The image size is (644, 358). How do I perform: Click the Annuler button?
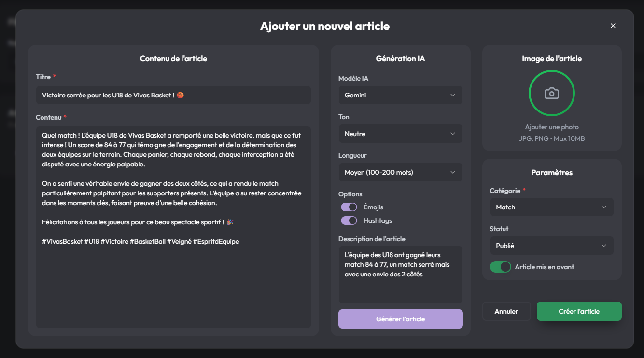point(506,311)
